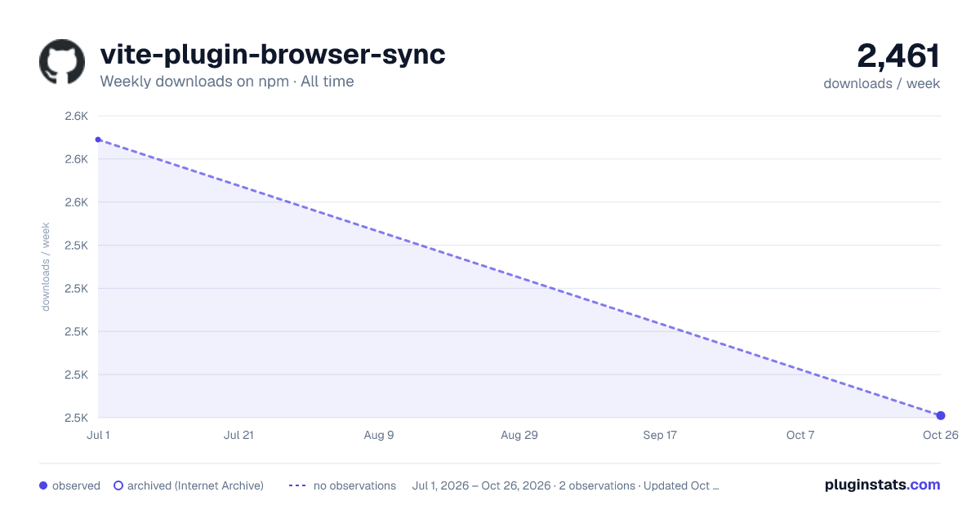Click the "observed" legend label
This screenshot has width=980, height=514.
coord(76,485)
